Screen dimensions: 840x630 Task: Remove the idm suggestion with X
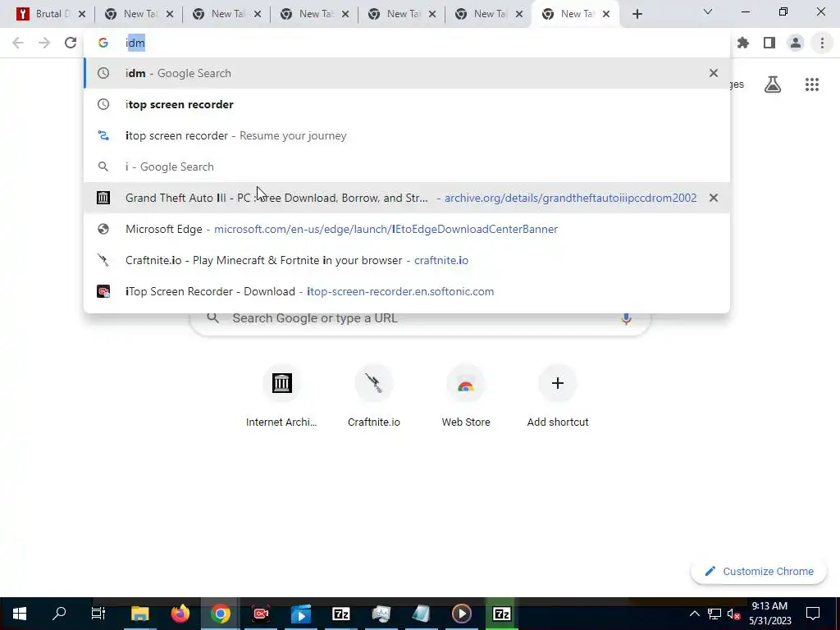[714, 73]
